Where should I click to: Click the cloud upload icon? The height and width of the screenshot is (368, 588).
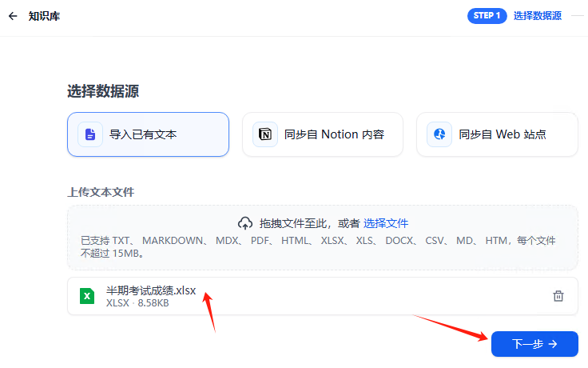[x=245, y=223]
